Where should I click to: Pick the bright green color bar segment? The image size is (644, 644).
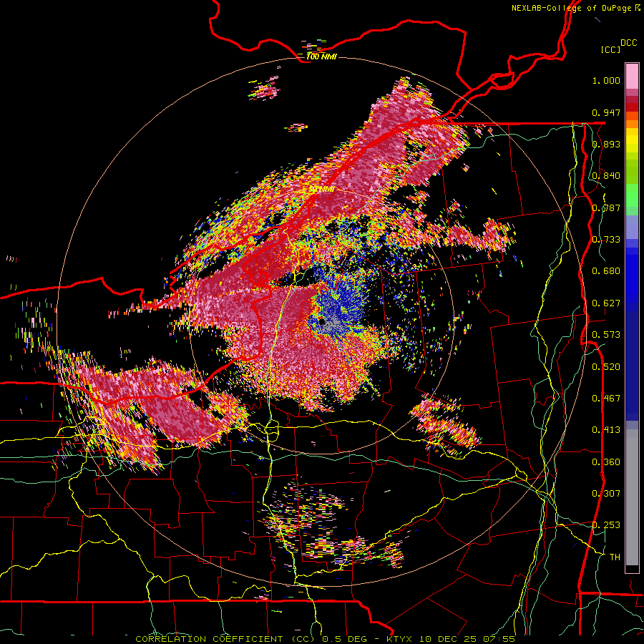632,195
